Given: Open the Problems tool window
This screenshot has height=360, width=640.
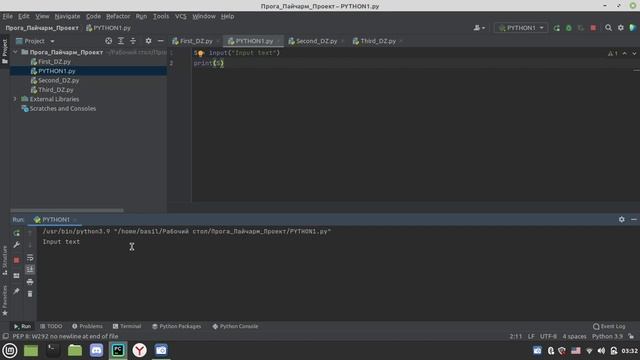Looking at the screenshot, I should tap(87, 327).
